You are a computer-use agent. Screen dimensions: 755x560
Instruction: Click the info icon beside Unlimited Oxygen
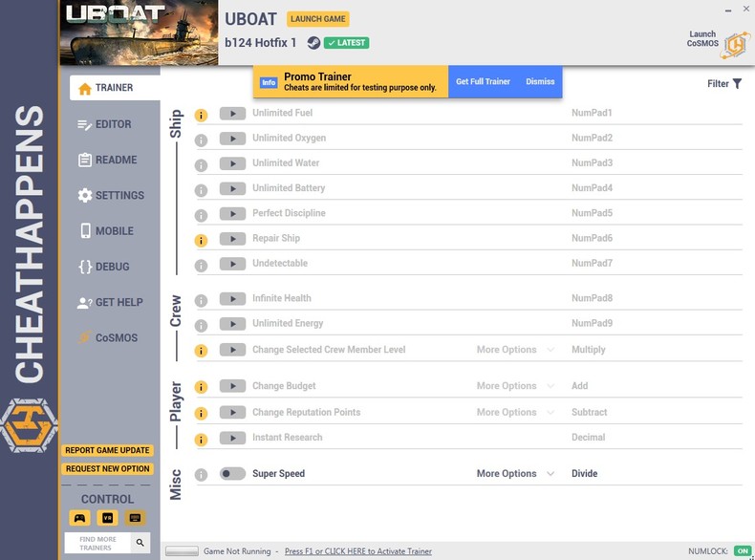201,140
